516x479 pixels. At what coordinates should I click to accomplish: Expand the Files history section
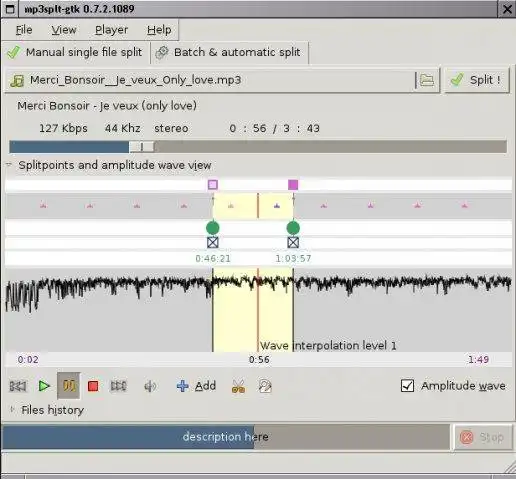[x=12, y=409]
